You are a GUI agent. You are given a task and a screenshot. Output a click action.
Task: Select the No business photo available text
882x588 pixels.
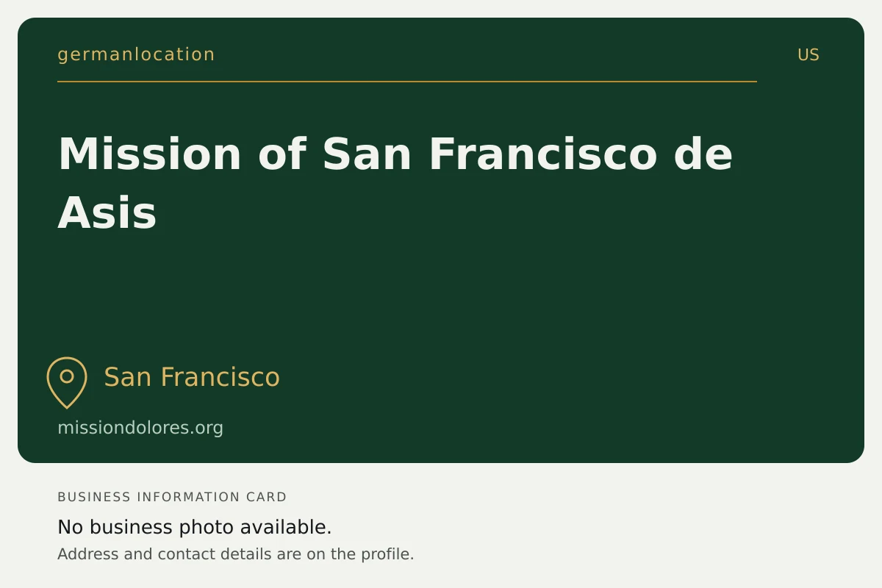tap(195, 527)
